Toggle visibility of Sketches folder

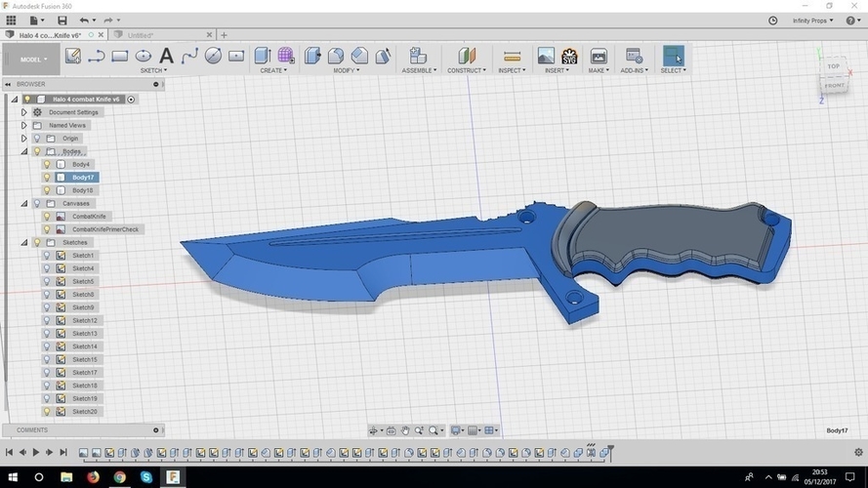click(37, 242)
